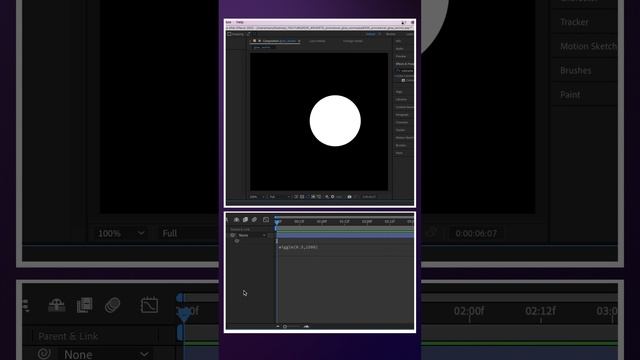The height and width of the screenshot is (360, 640).
Task: Click the zoom-out mountain icon under the timeline
Action: pos(278,327)
